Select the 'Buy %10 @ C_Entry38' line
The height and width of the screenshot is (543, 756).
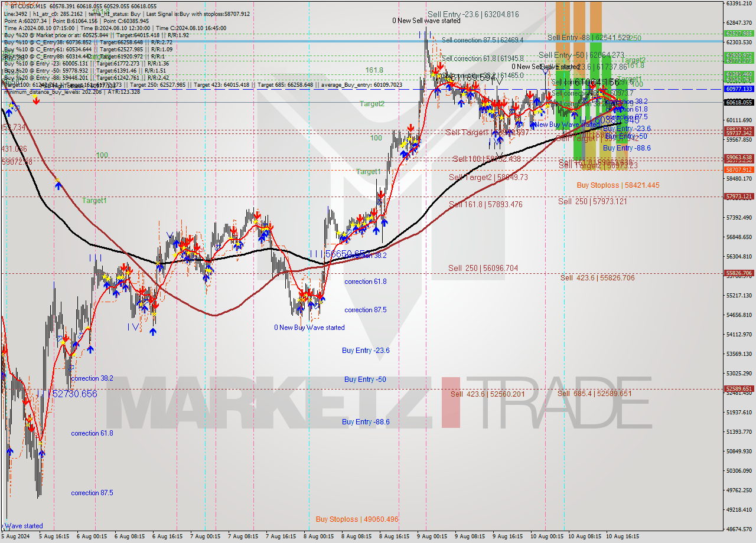pyautogui.click(x=88, y=42)
